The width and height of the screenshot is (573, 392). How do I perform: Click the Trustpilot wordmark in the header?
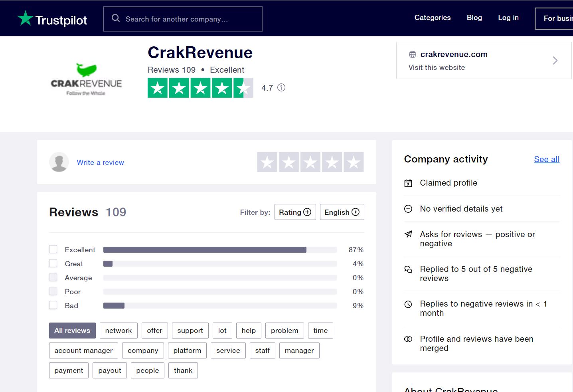(x=61, y=20)
